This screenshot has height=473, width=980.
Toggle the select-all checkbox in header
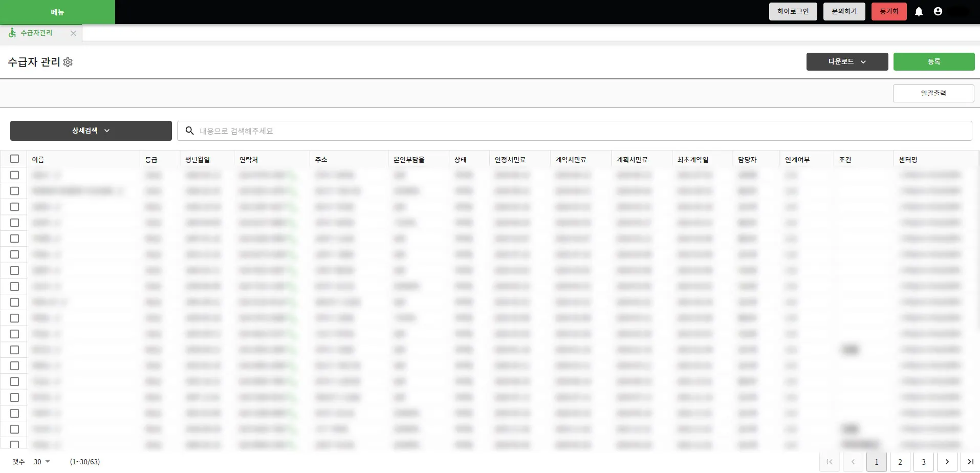(x=15, y=159)
